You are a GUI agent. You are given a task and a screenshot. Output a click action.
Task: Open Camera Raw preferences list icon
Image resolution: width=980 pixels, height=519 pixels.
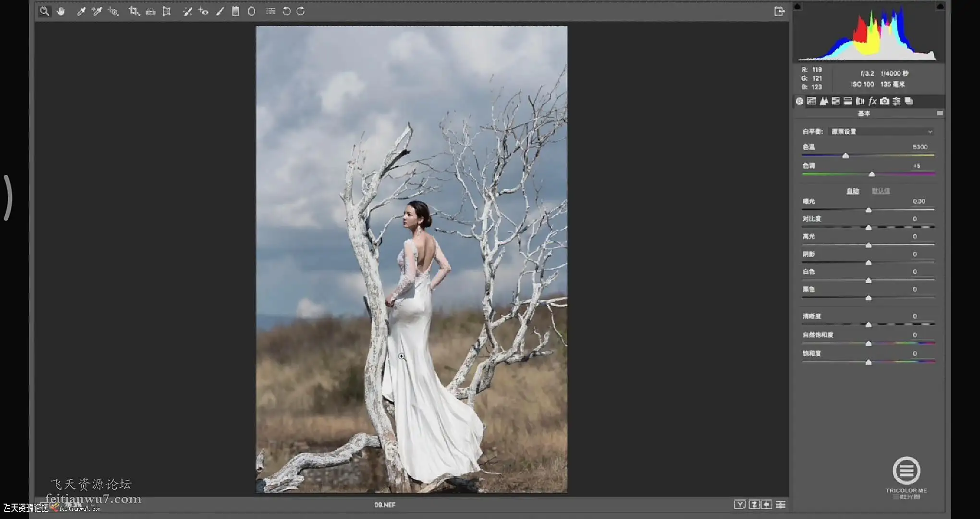click(271, 12)
